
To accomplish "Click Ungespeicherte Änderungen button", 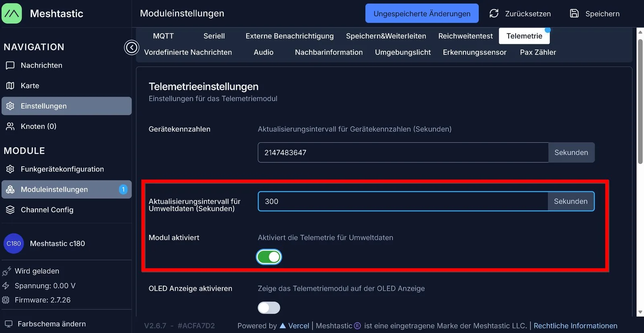I will pyautogui.click(x=422, y=13).
